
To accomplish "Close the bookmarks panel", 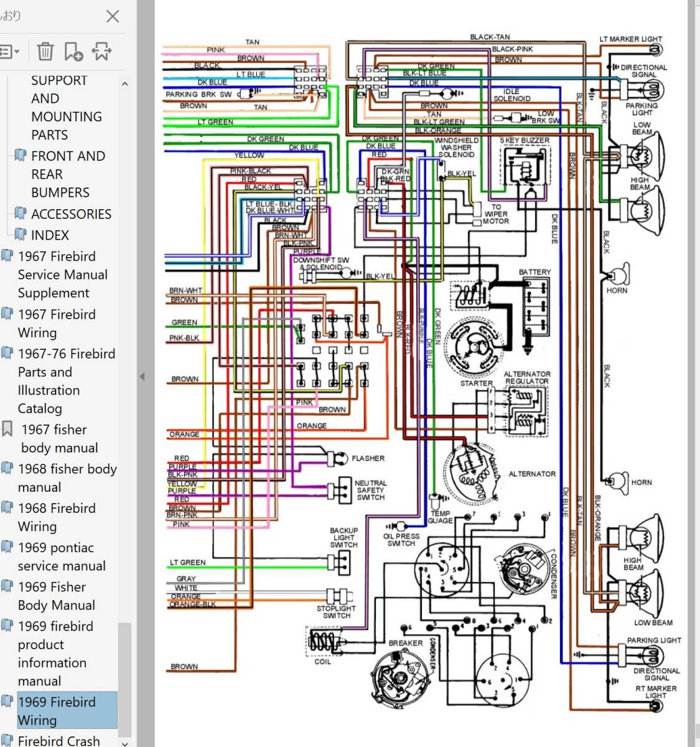I will click(x=113, y=16).
